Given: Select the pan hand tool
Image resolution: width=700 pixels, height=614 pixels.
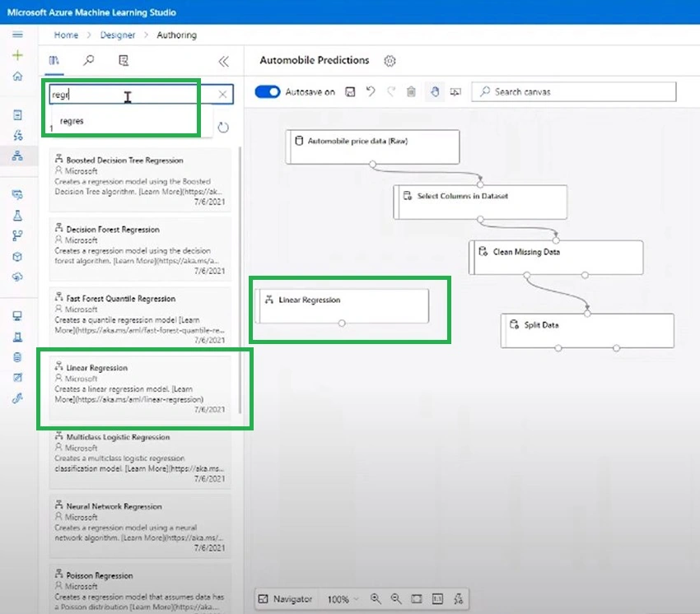Looking at the screenshot, I should (435, 91).
